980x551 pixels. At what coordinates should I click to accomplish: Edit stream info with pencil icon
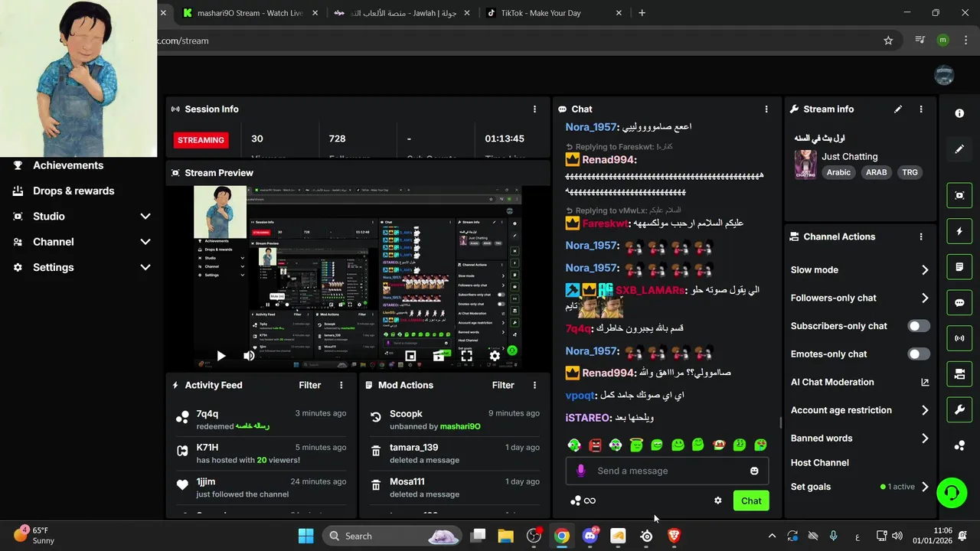[898, 109]
